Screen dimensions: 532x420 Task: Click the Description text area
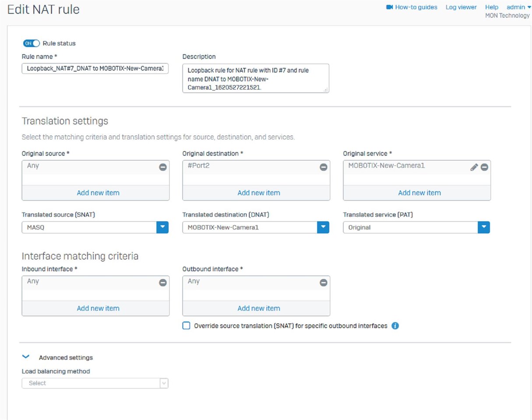(x=256, y=78)
